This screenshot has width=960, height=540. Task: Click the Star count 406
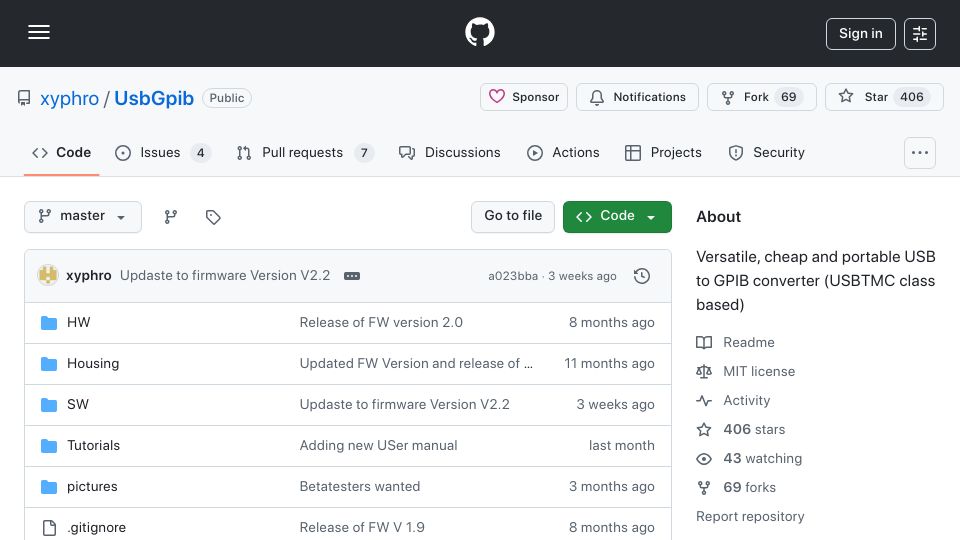912,97
